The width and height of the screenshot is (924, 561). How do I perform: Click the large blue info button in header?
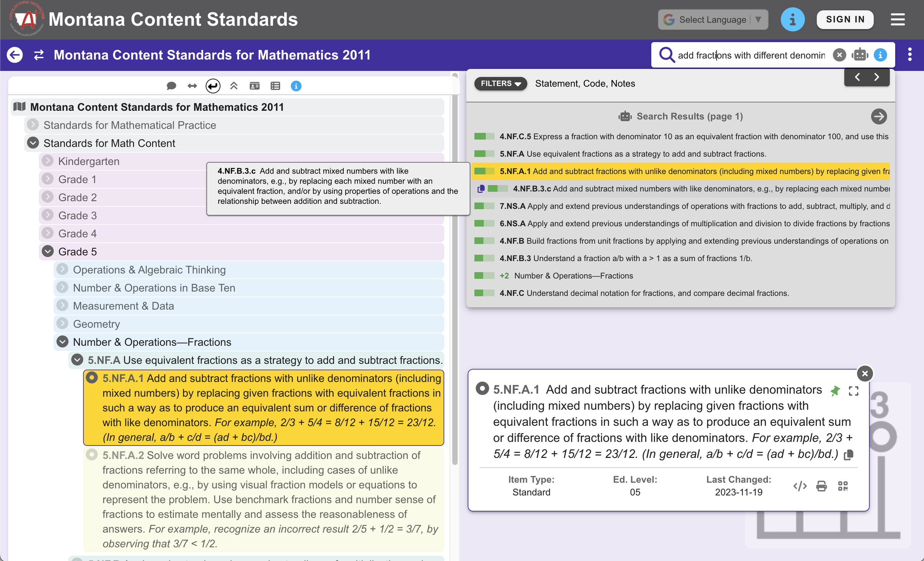click(x=792, y=20)
